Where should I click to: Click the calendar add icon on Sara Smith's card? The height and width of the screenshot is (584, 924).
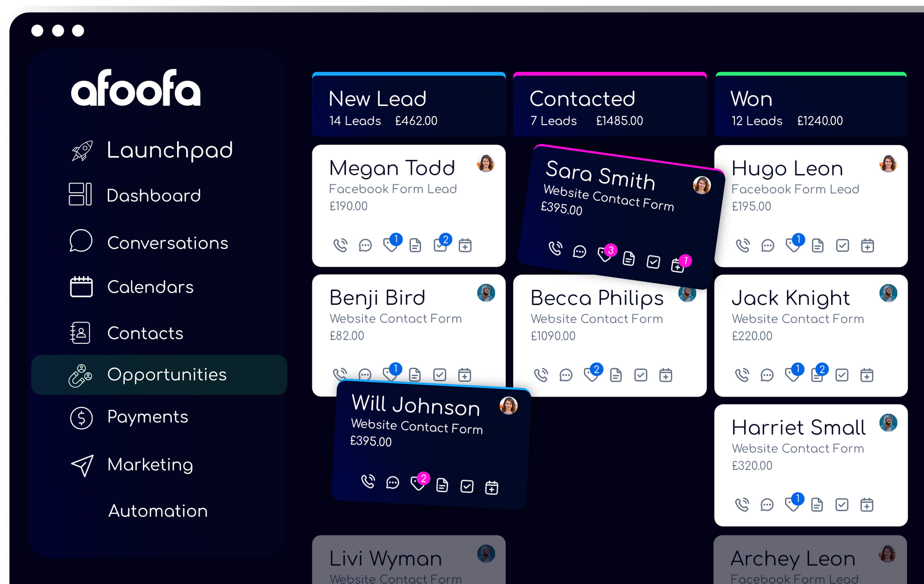[678, 265]
